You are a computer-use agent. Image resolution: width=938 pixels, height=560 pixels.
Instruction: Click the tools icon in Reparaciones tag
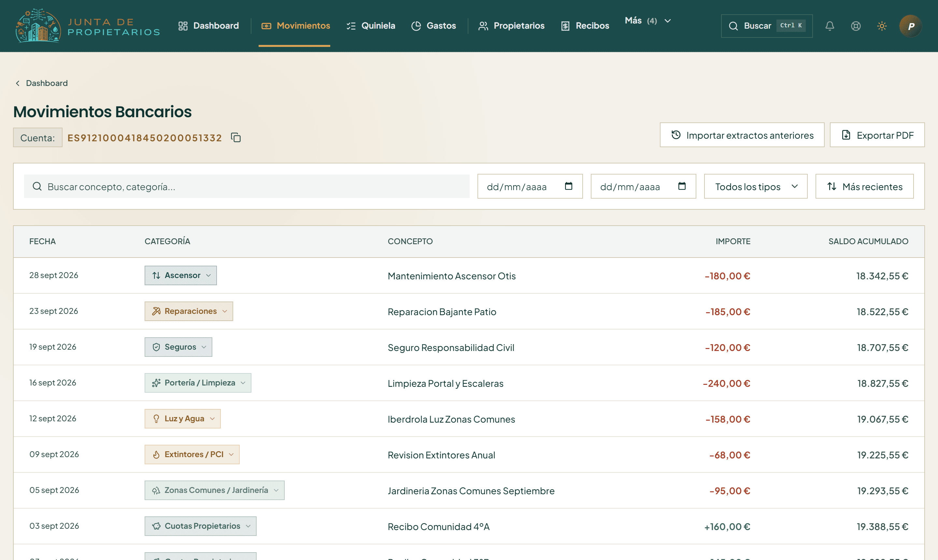pyautogui.click(x=156, y=311)
